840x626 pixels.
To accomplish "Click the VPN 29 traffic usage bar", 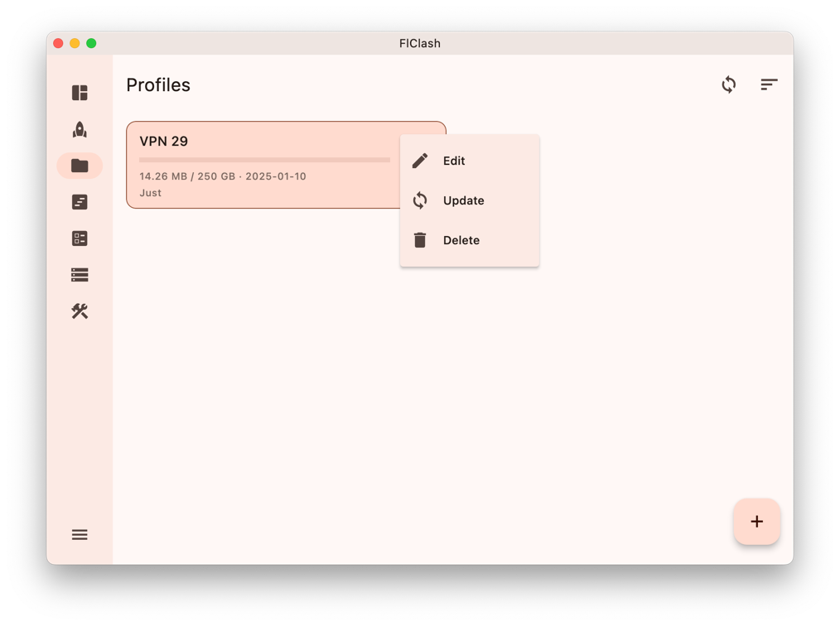I will point(264,160).
